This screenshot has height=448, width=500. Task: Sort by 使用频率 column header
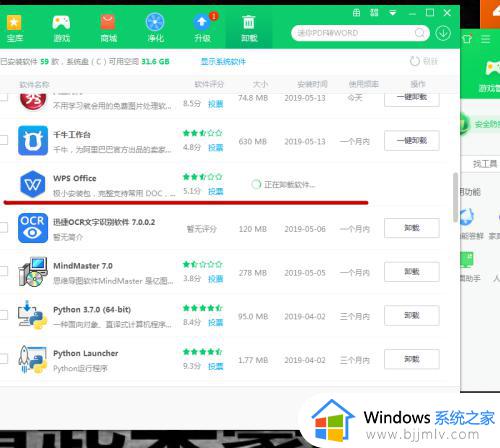click(364, 84)
